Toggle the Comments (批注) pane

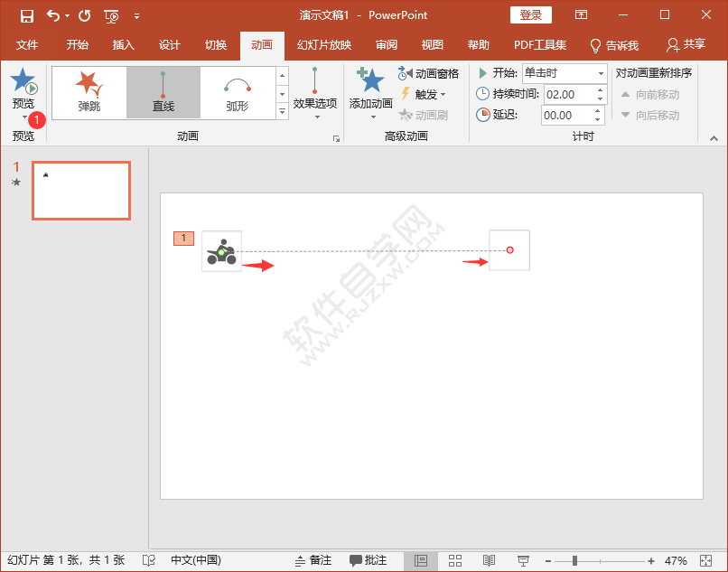tap(369, 560)
